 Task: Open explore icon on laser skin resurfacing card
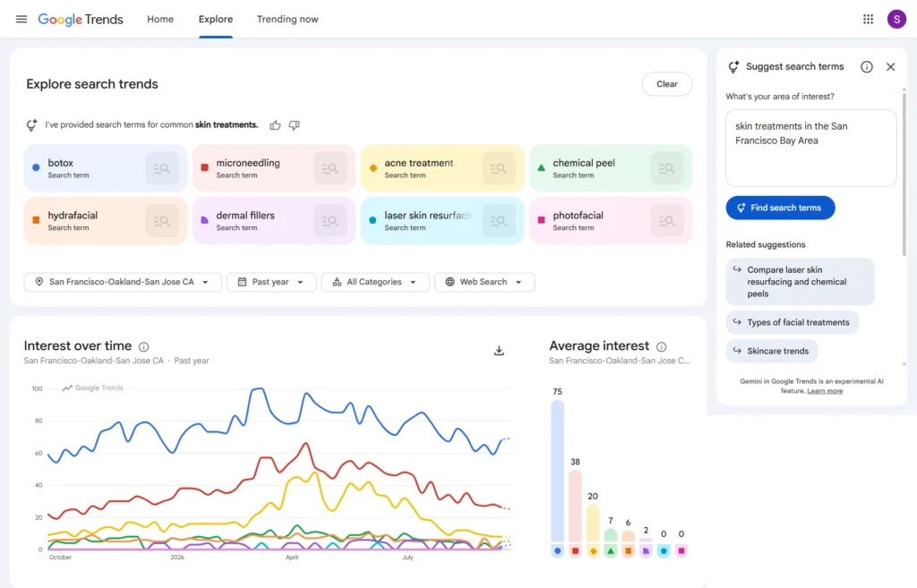click(x=499, y=221)
